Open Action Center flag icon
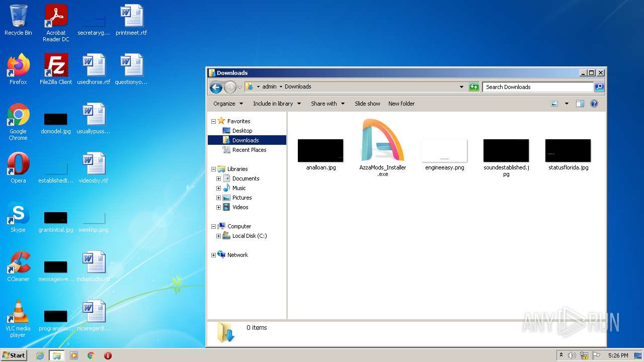Viewport: 644px width, 362px height. click(596, 355)
